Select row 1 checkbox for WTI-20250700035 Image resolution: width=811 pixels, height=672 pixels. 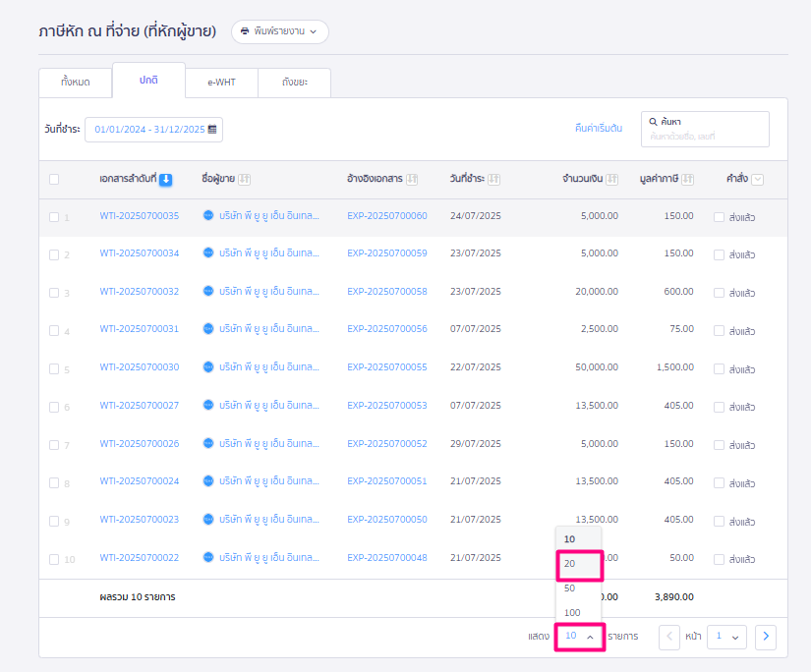54,217
